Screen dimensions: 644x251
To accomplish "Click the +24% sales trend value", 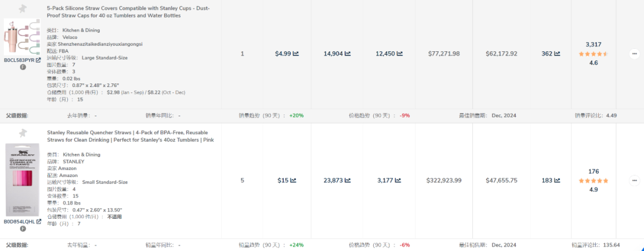I will pos(296,245).
